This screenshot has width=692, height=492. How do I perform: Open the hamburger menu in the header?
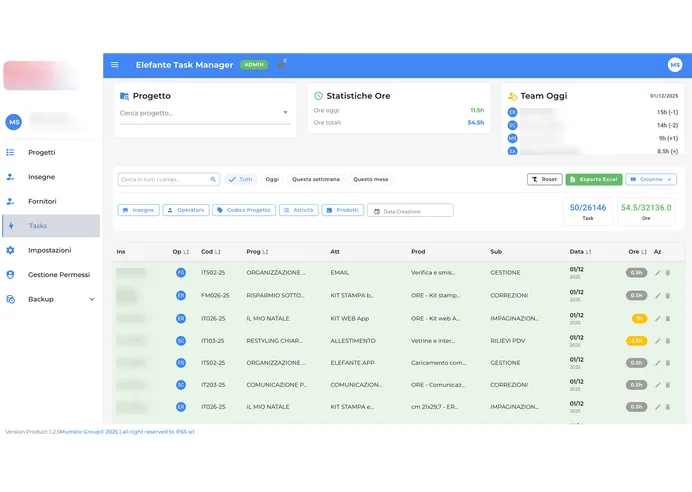coord(114,65)
